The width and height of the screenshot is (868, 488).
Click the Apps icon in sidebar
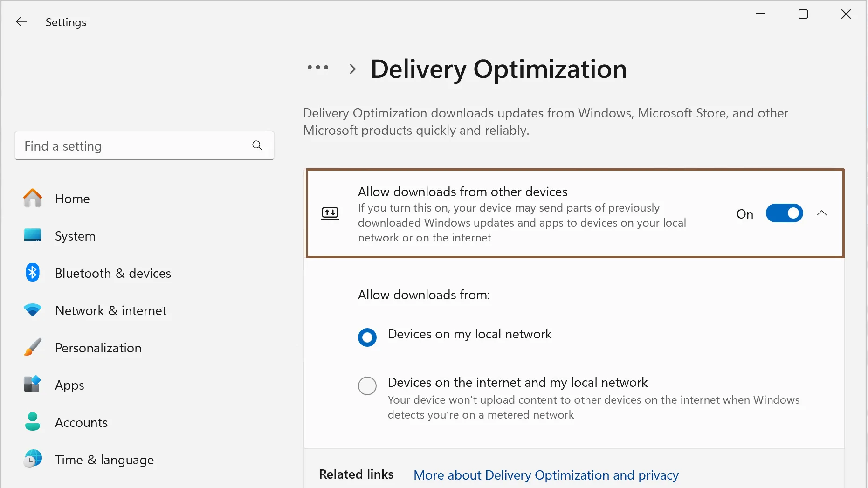click(33, 384)
